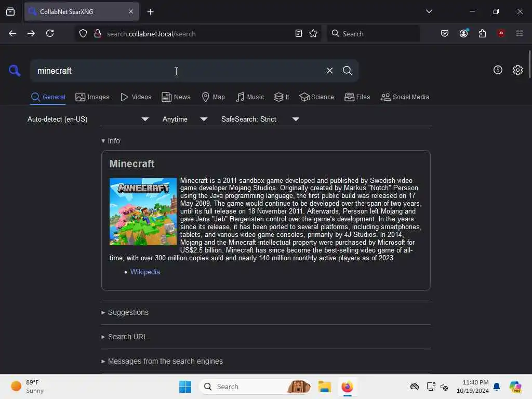This screenshot has width=532, height=399.
Task: Click the SearXNG logo magnifier icon
Action: [15, 71]
